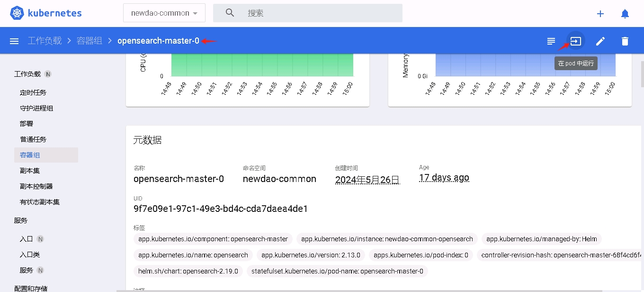Click the Kubernetes logo
The image size is (644, 292).
pos(45,13)
